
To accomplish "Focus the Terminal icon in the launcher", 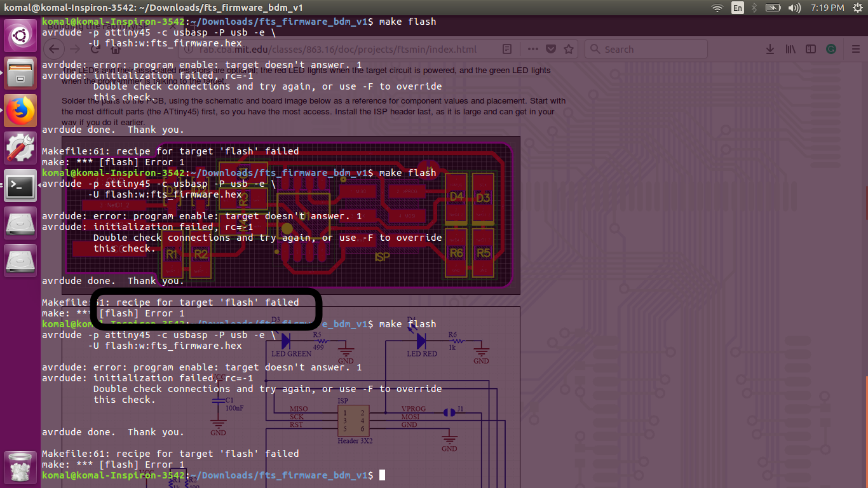I will (20, 186).
